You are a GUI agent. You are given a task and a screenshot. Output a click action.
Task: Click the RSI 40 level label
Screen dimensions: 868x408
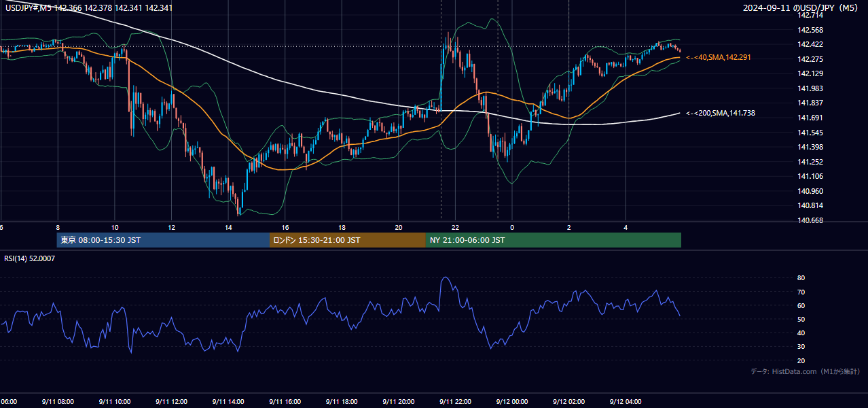(801, 333)
